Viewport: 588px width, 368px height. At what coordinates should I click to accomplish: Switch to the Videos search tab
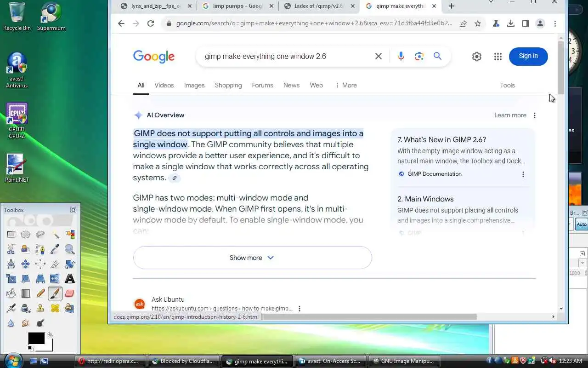(164, 85)
